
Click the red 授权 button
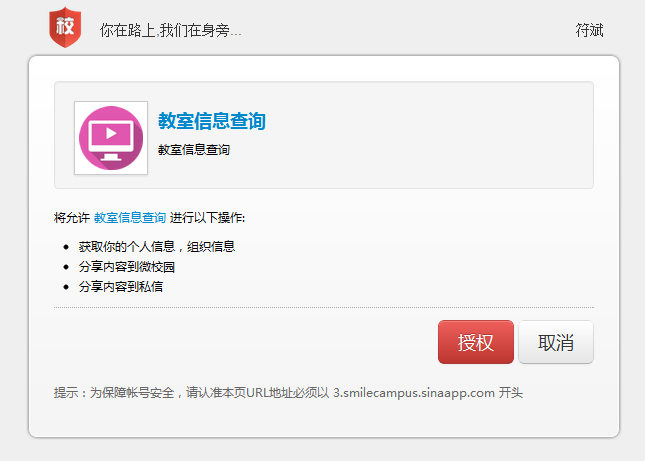click(x=476, y=342)
